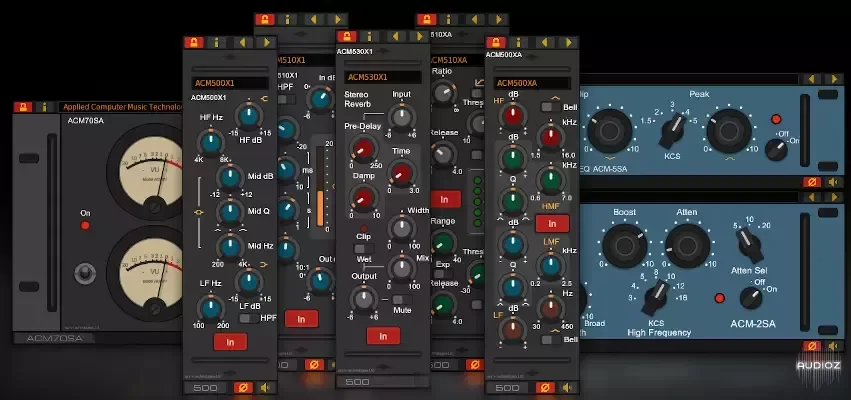Open ACM70SA preset field 'Applied Computer Music'
Screen dimensions: 851x400
click(120, 107)
